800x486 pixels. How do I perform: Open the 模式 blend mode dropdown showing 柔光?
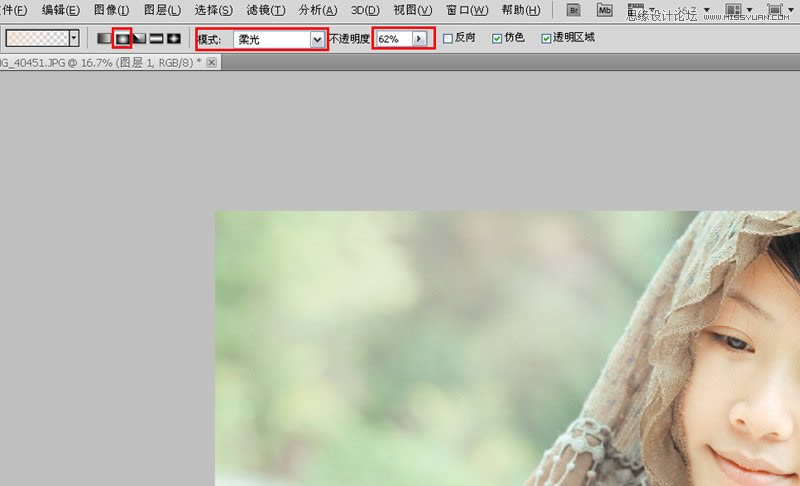pos(279,39)
